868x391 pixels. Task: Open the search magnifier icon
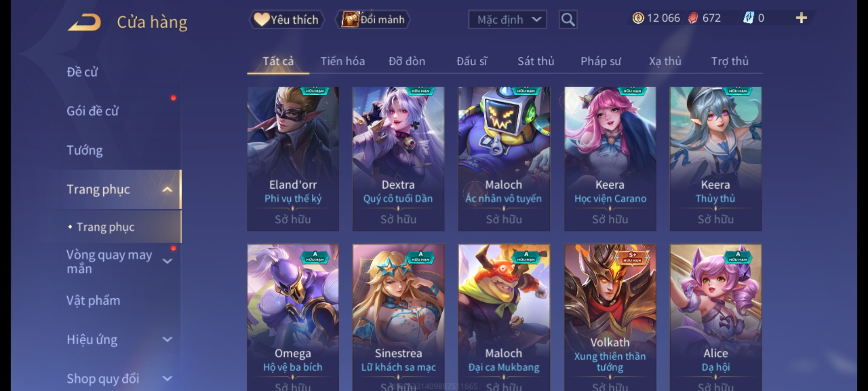coord(568,20)
